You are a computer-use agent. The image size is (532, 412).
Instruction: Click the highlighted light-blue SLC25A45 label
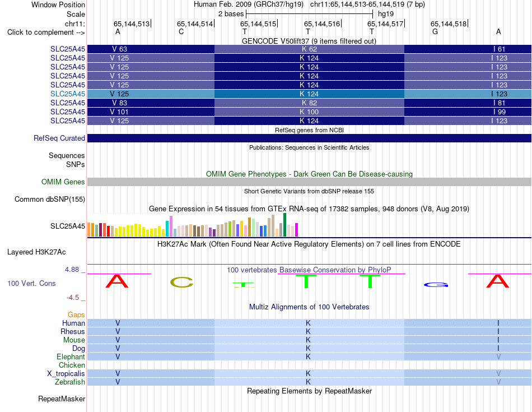pos(68,94)
